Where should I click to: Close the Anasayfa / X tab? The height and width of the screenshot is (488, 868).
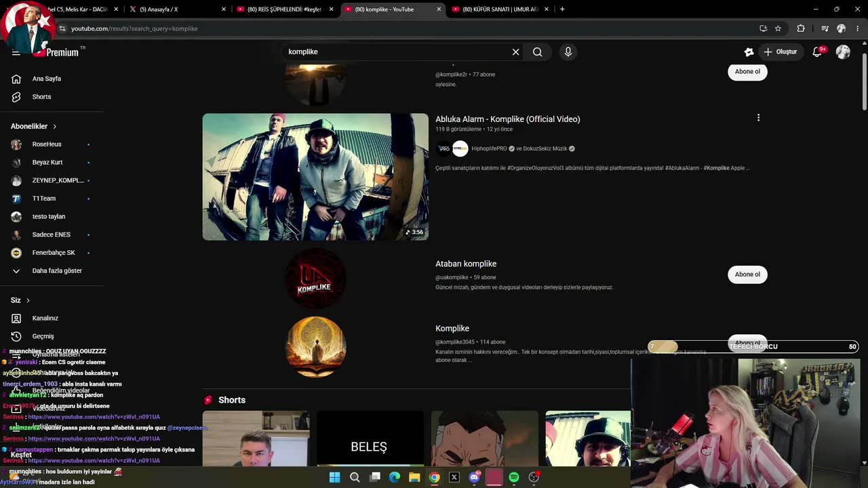click(x=224, y=9)
